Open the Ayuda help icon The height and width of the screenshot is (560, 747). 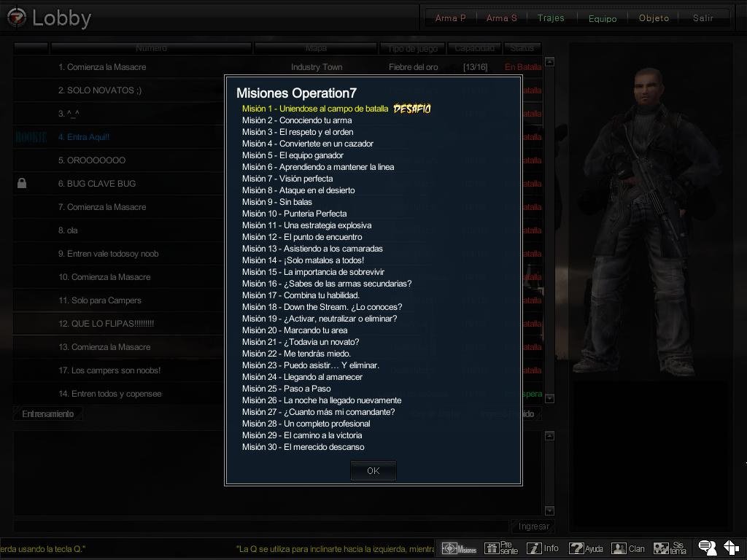[586, 548]
